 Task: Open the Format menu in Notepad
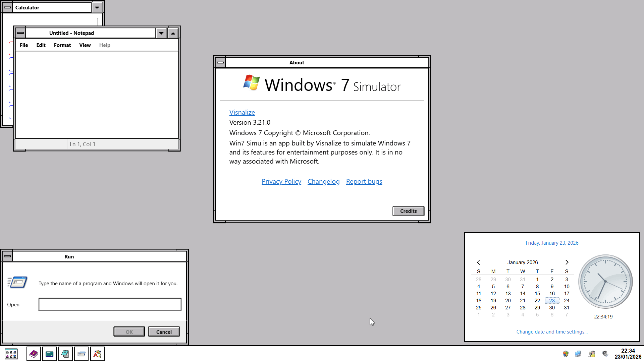(62, 45)
